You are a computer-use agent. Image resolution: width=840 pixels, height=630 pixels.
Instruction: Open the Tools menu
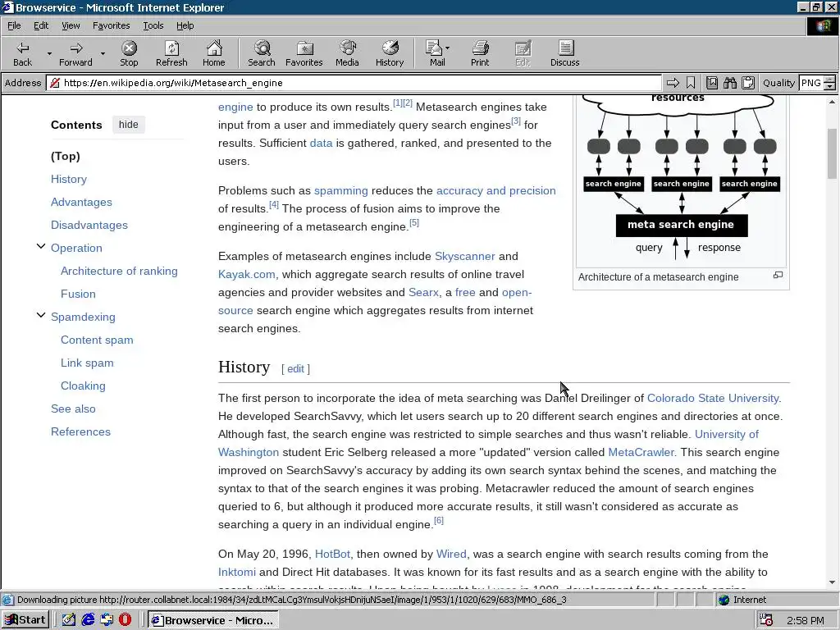tap(153, 25)
